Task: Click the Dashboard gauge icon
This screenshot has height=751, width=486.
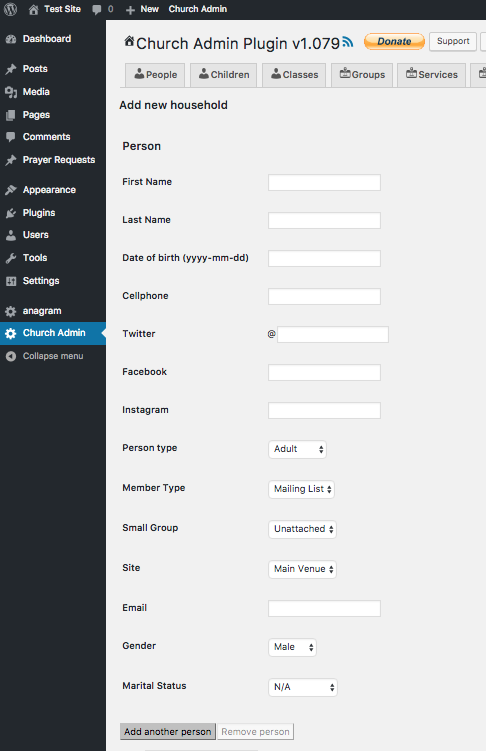Action: (x=11, y=39)
